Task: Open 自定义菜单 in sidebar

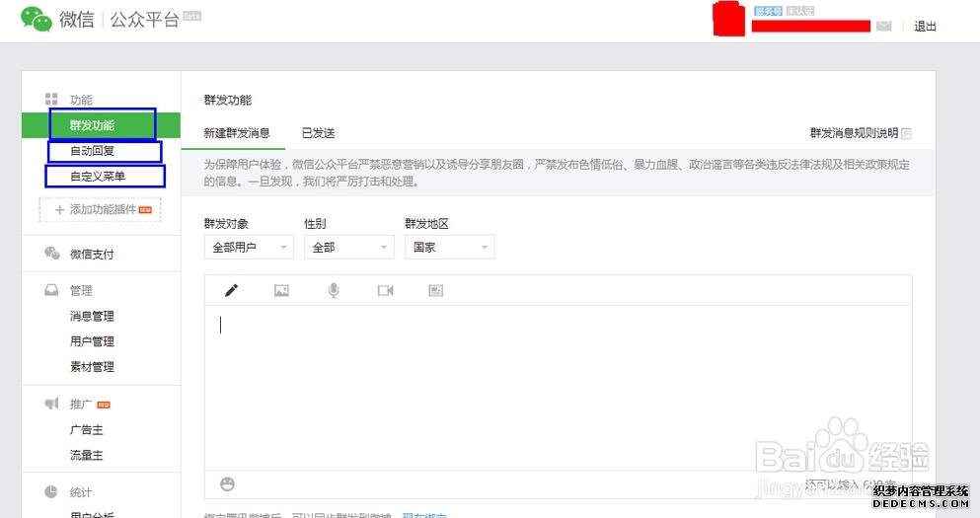Action: click(x=98, y=177)
